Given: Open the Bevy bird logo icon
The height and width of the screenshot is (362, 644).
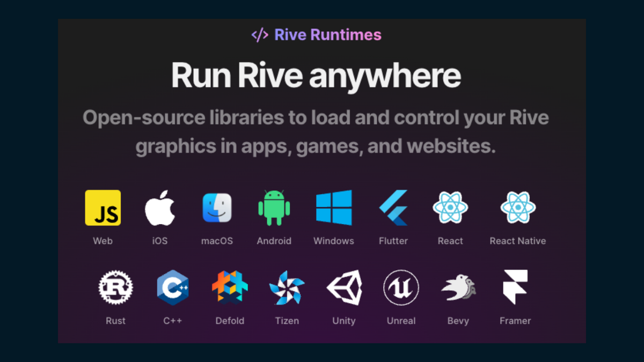Looking at the screenshot, I should (458, 287).
